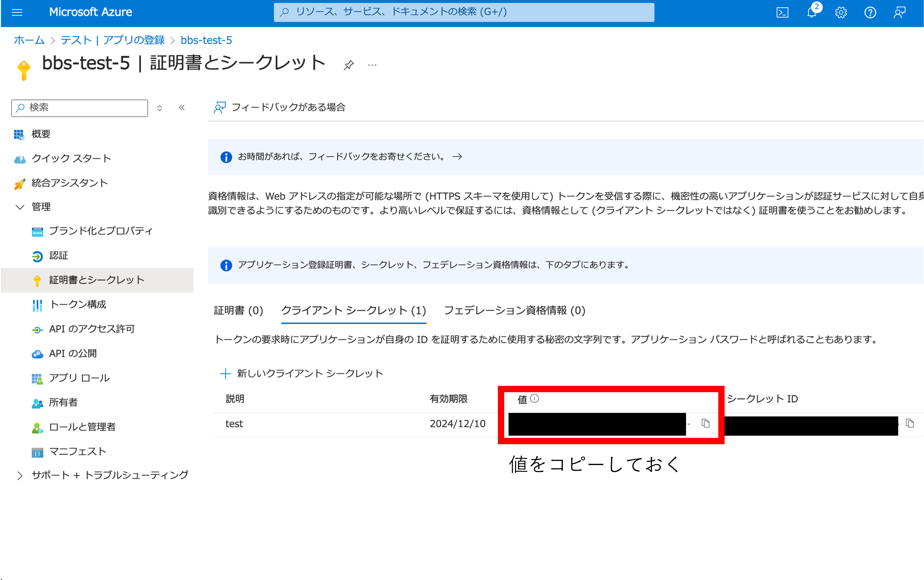924x580 pixels.
Task: Expand サポート + トラブルシューティング section
Action: tap(20, 476)
